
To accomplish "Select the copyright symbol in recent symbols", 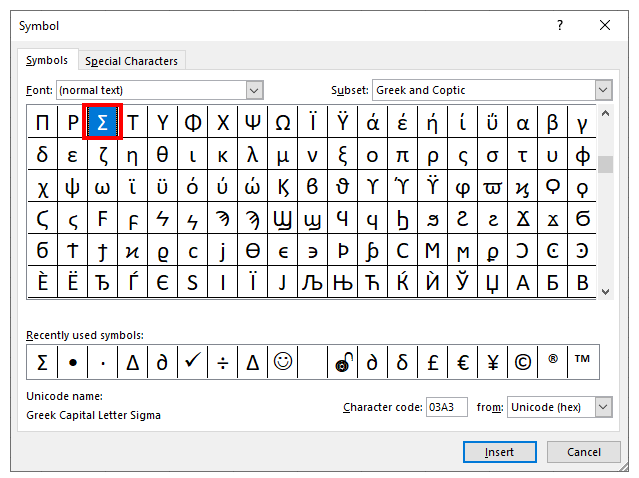I will click(x=522, y=363).
